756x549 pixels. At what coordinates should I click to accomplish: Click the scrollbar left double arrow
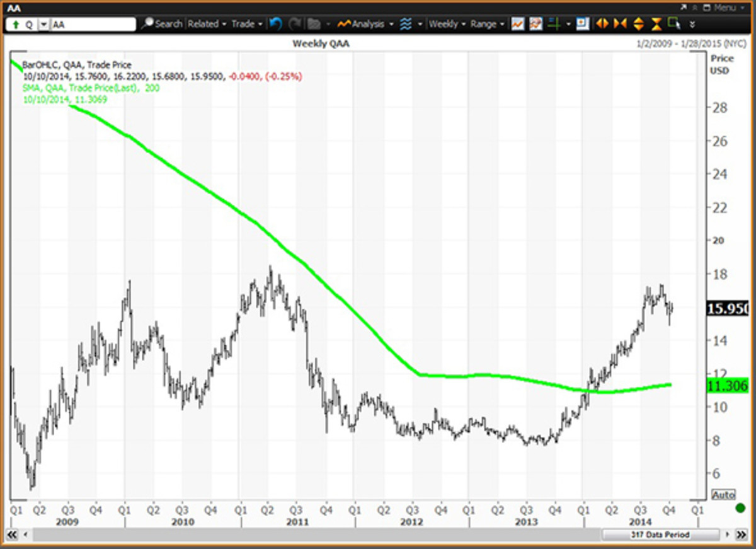click(12, 535)
